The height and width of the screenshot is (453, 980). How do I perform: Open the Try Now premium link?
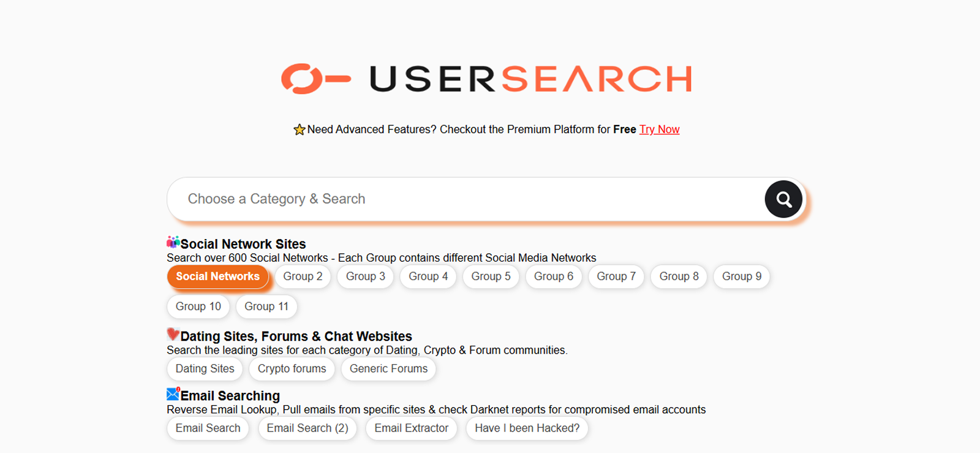click(x=659, y=129)
